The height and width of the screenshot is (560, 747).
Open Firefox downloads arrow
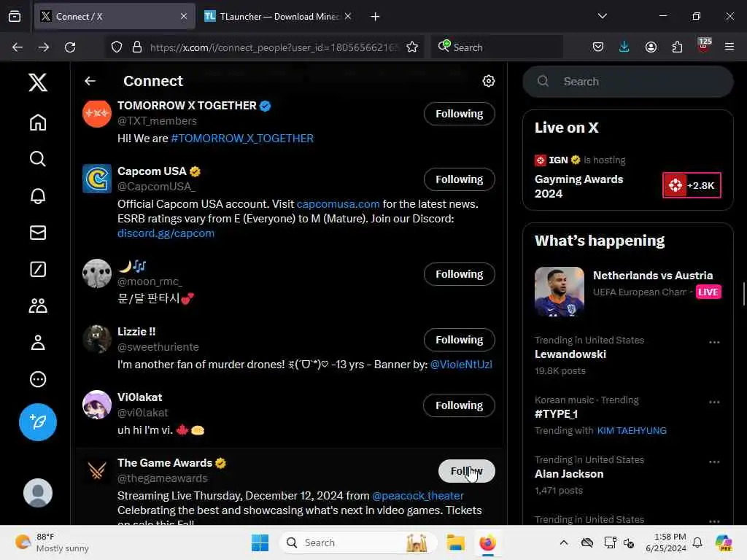click(x=624, y=47)
